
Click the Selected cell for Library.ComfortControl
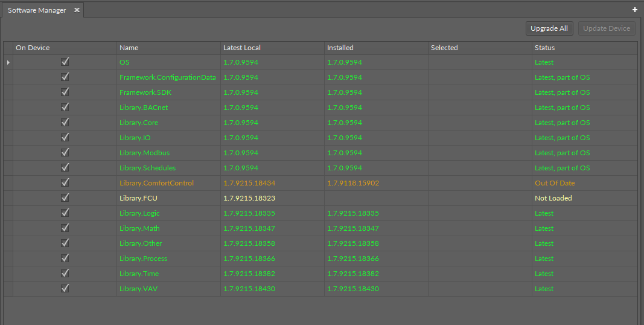[x=480, y=183]
